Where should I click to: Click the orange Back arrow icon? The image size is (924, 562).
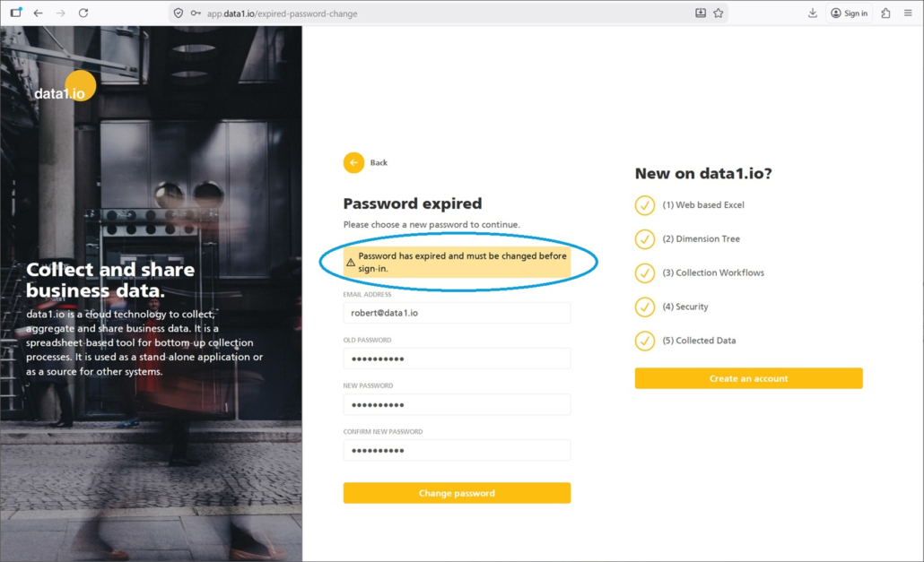click(x=353, y=162)
